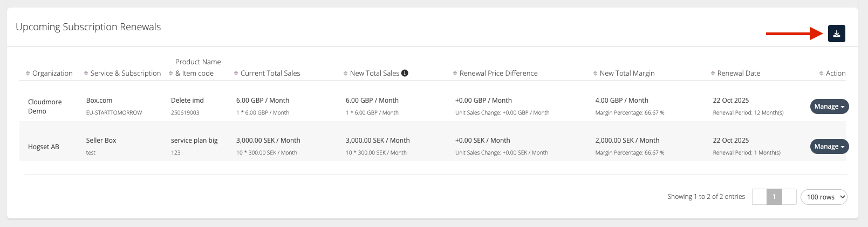Select the Cloudmore Demo organization row
Image resolution: width=868 pixels, height=227 pixels.
[45, 106]
